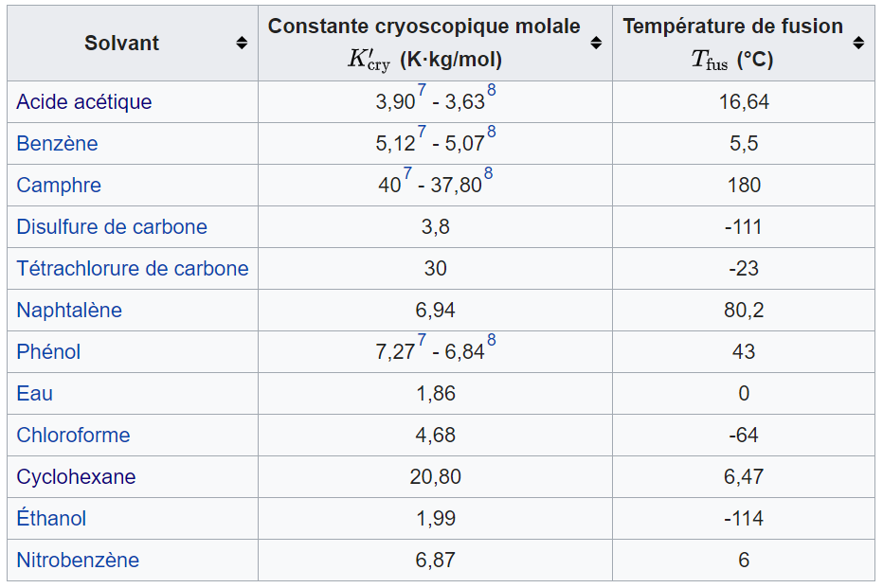Follow the Disulfure de carbone link
The image size is (883, 588).
[x=112, y=227]
